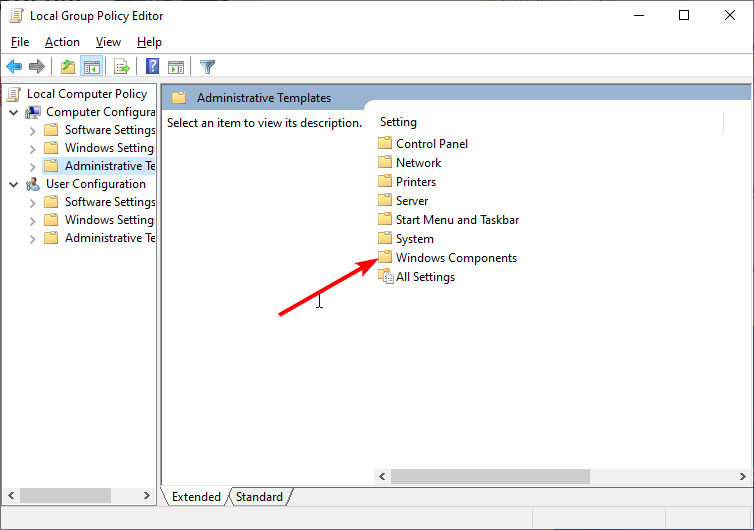Select the Start Menu and Taskbar folder icon

(385, 219)
